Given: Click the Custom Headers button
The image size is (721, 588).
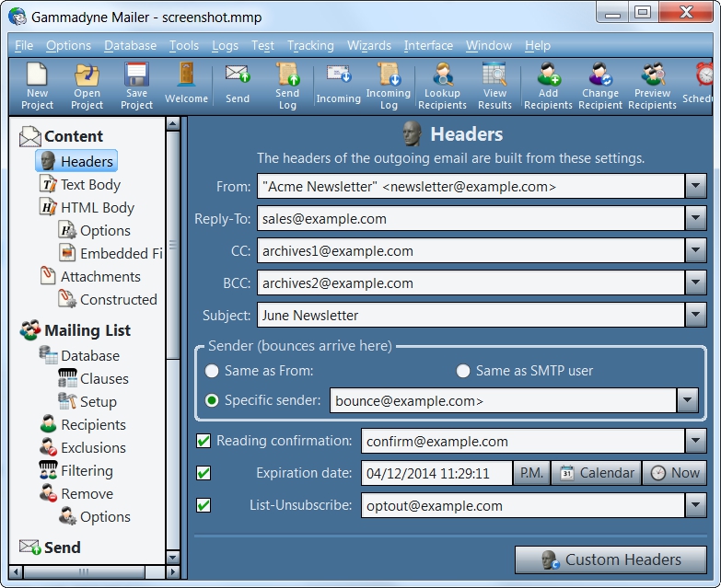Looking at the screenshot, I should coord(611,559).
